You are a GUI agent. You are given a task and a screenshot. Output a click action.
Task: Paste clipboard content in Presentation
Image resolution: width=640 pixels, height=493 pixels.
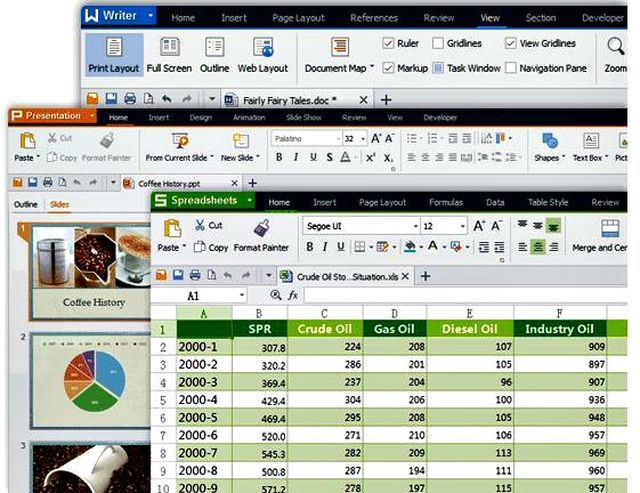(x=27, y=147)
